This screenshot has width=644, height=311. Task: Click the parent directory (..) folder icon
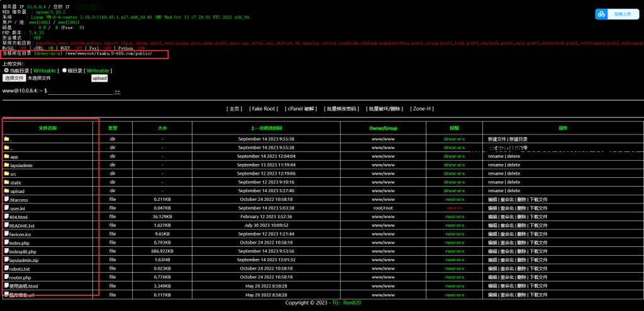pyautogui.click(x=7, y=148)
